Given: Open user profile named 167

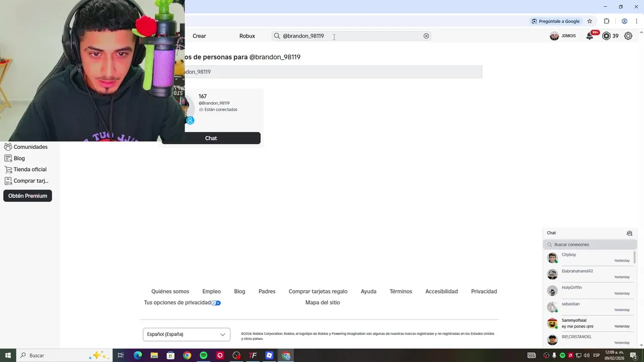Looking at the screenshot, I should click(x=203, y=96).
